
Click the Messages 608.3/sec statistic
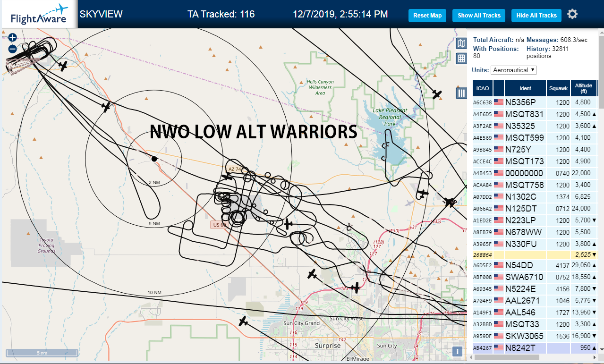[x=557, y=40]
